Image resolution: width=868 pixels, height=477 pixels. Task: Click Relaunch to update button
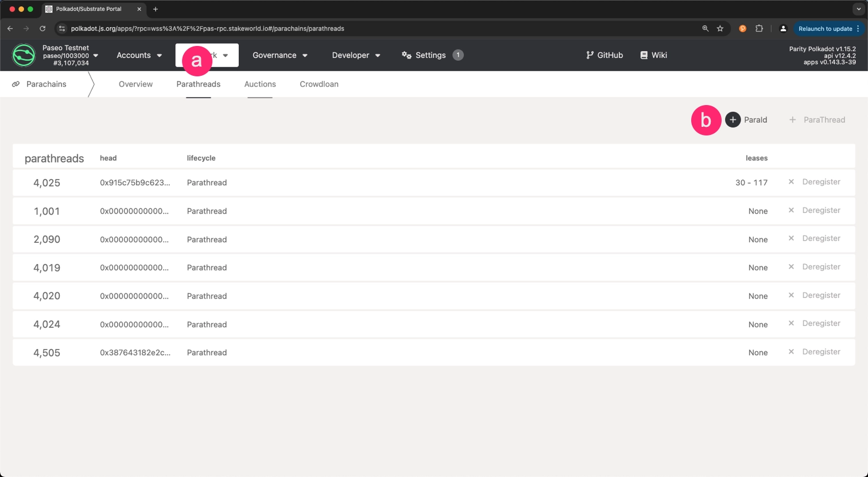click(825, 29)
